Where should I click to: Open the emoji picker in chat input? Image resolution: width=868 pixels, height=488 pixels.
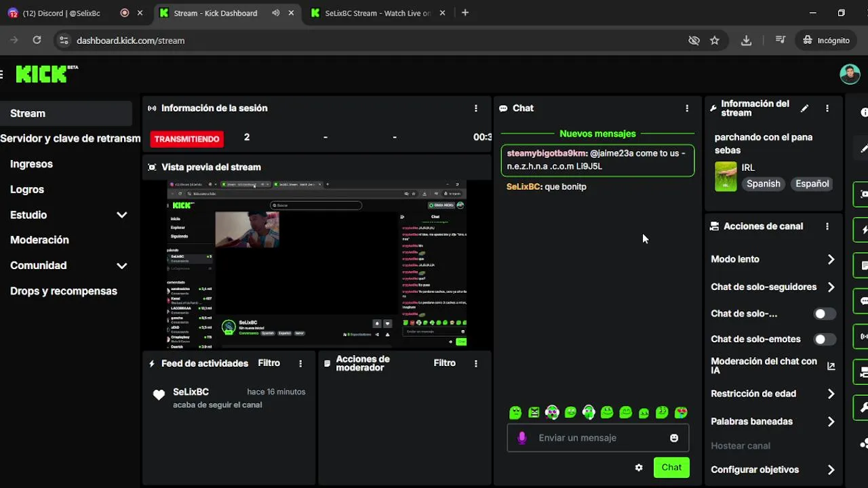[674, 438]
